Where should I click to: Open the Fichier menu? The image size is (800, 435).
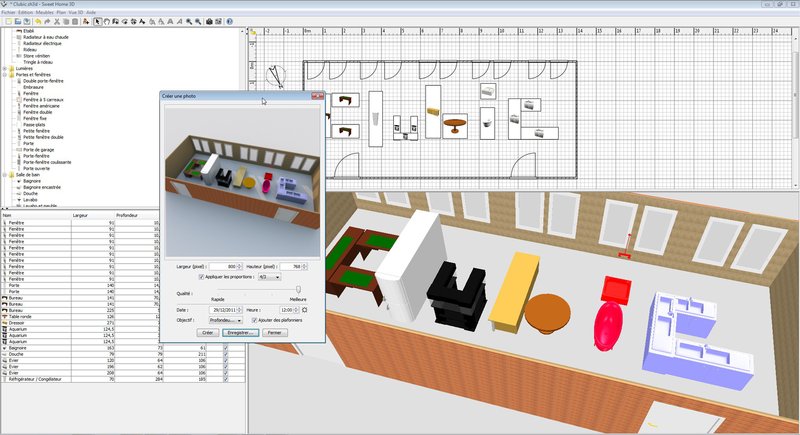(9, 12)
